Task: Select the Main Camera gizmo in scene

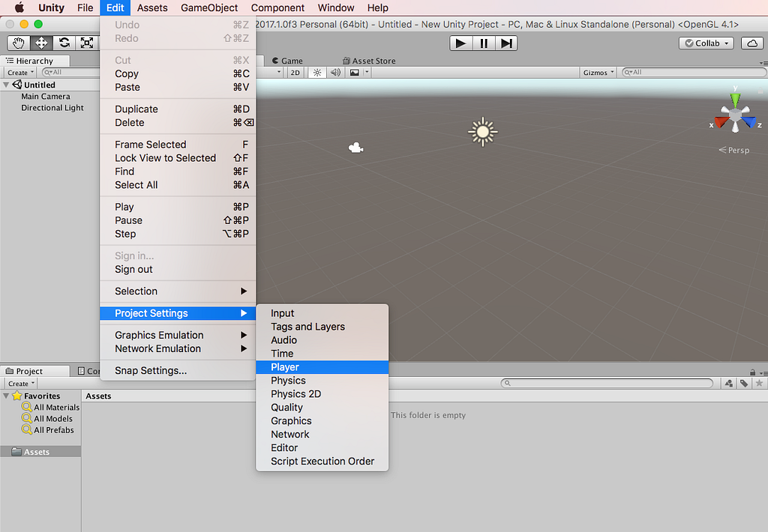Action: point(355,148)
